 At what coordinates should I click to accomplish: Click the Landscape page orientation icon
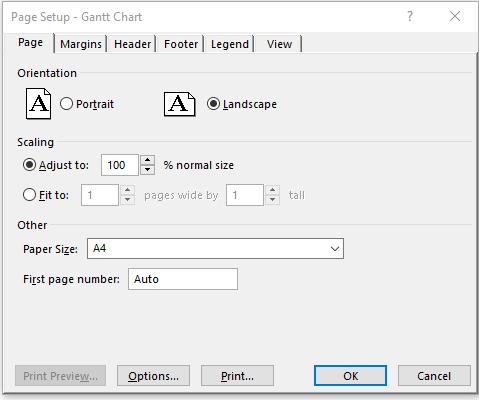click(179, 104)
